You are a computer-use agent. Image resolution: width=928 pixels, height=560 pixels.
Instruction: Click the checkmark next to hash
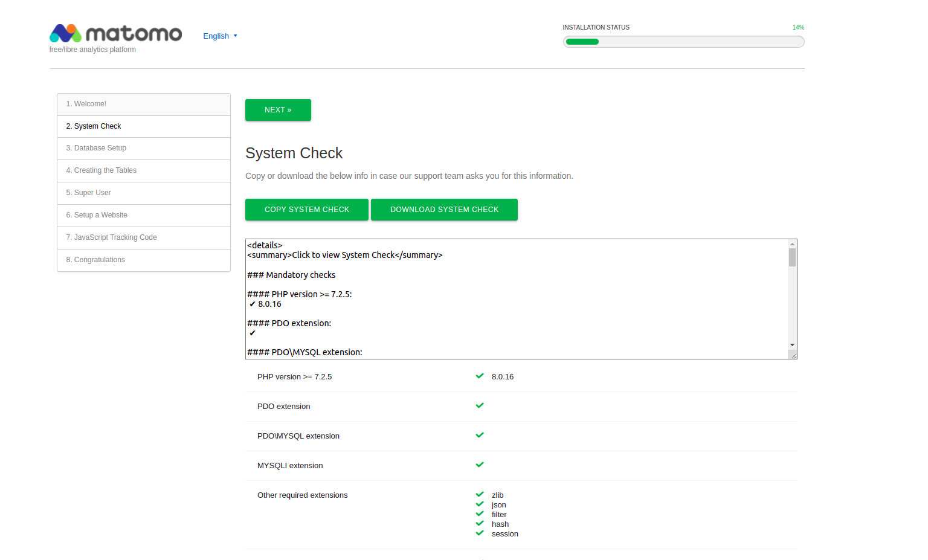[x=479, y=523]
